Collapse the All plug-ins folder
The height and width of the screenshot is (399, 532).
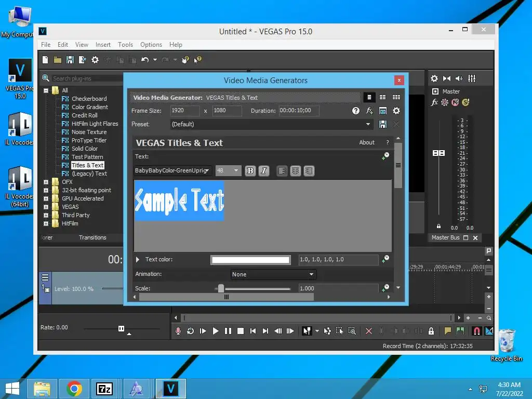46,90
